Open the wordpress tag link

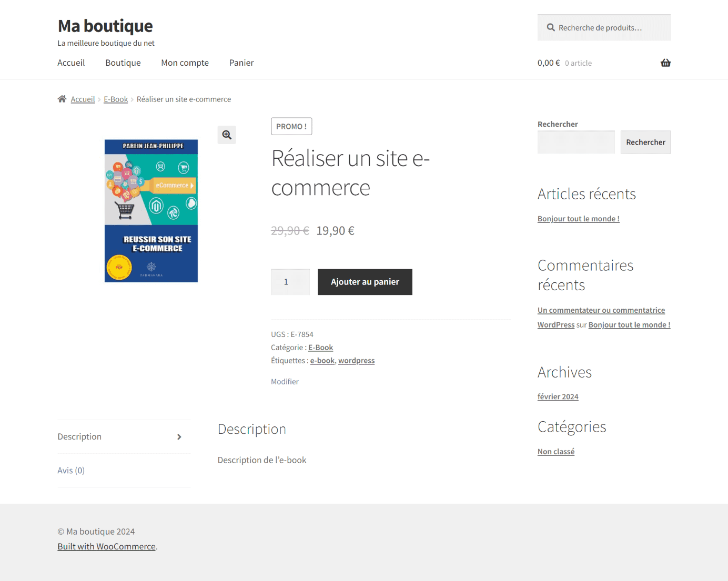(x=356, y=361)
